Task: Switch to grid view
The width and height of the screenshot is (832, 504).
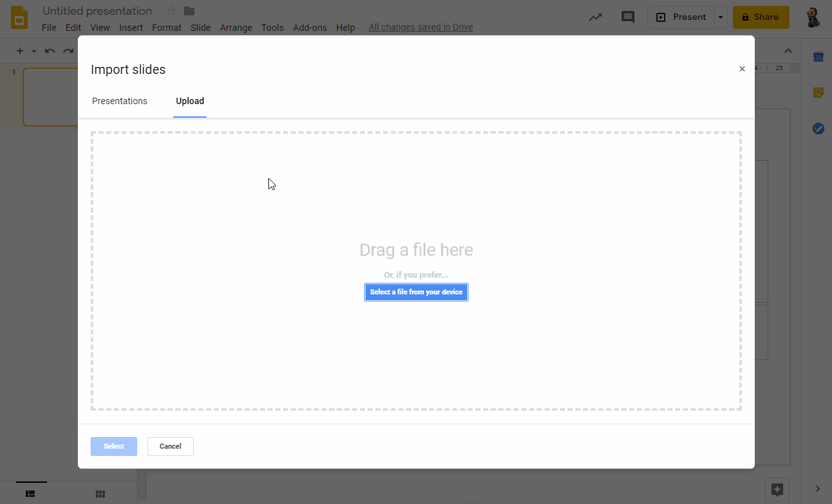Action: (x=100, y=494)
